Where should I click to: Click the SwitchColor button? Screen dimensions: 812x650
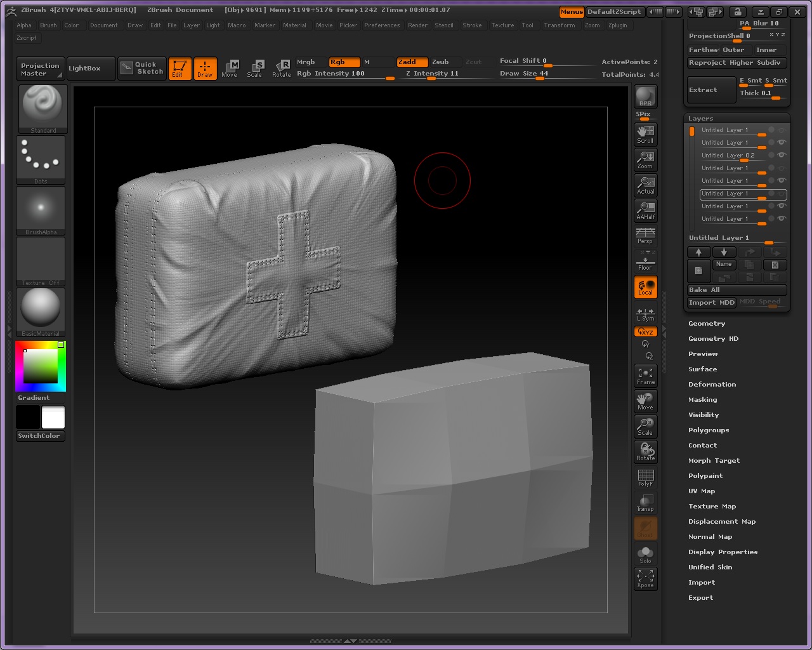click(x=41, y=436)
